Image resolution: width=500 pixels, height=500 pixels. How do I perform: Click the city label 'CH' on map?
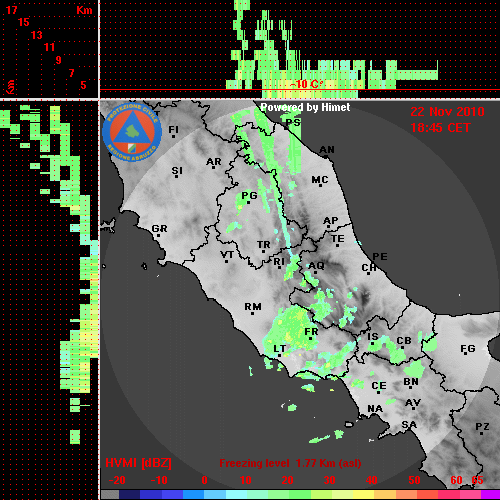[x=369, y=268]
